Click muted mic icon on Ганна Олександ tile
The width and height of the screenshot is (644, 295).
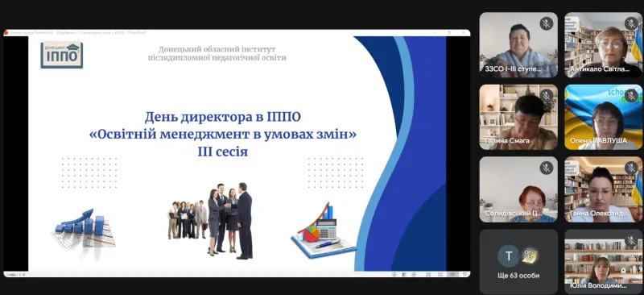(x=631, y=168)
